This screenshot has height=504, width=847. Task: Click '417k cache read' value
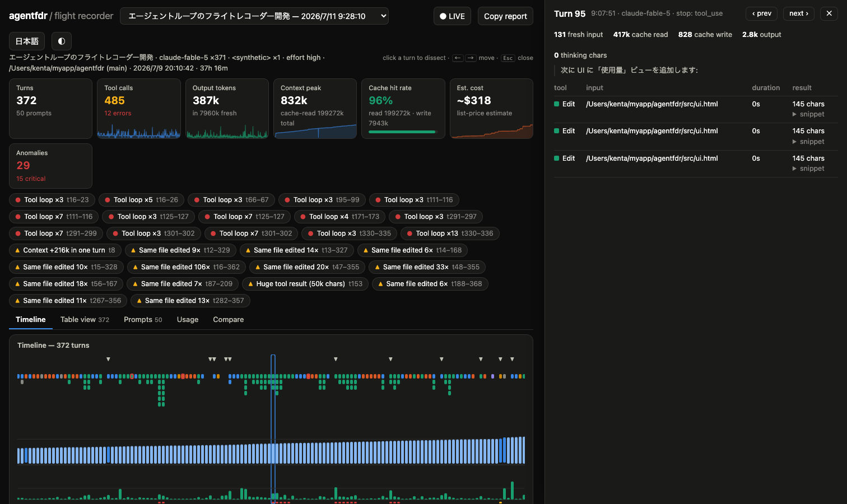tap(640, 35)
